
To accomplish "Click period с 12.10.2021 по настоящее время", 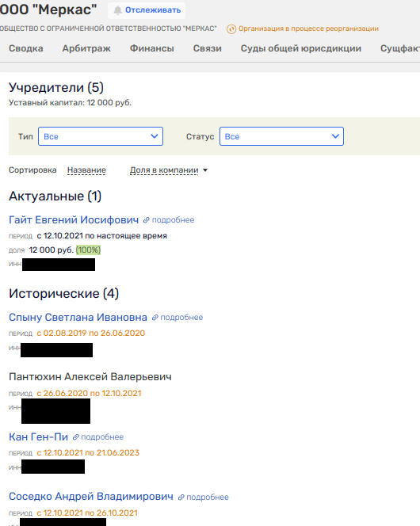I will tap(102, 236).
